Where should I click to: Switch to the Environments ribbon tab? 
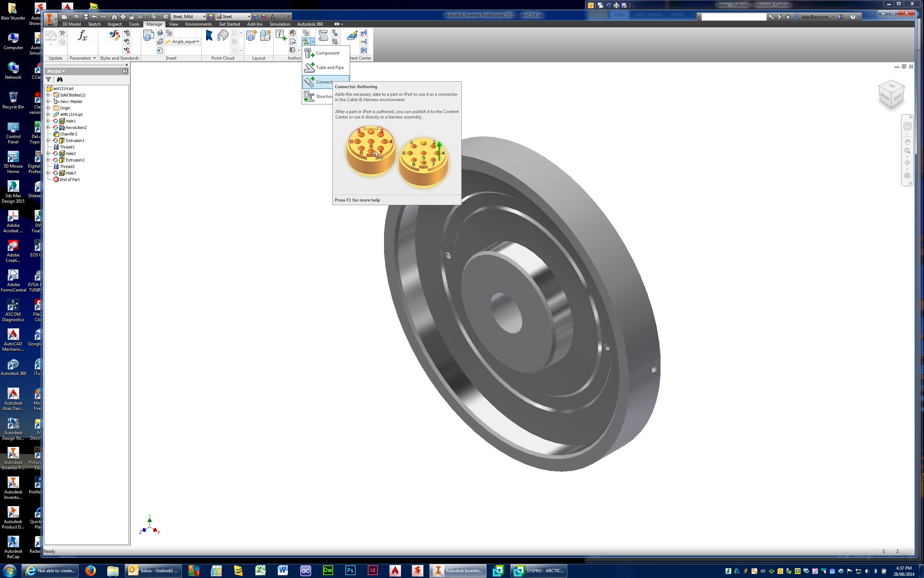198,24
